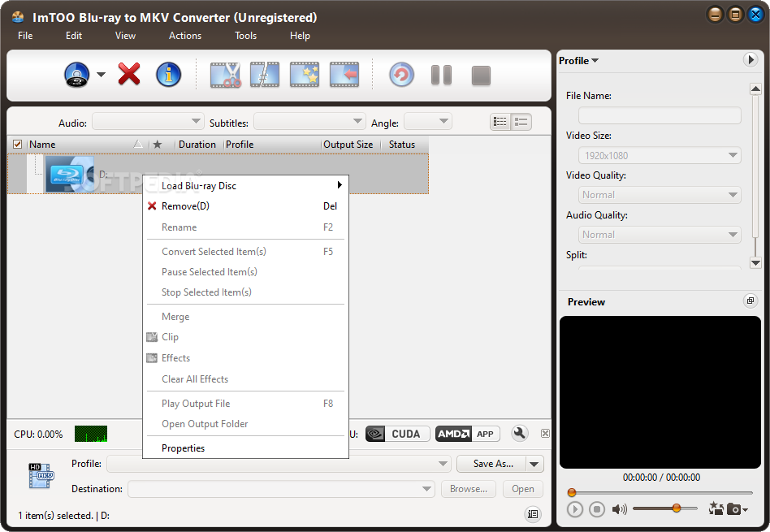This screenshot has width=770, height=532.
Task: Pop out the Preview panel
Action: (751, 301)
